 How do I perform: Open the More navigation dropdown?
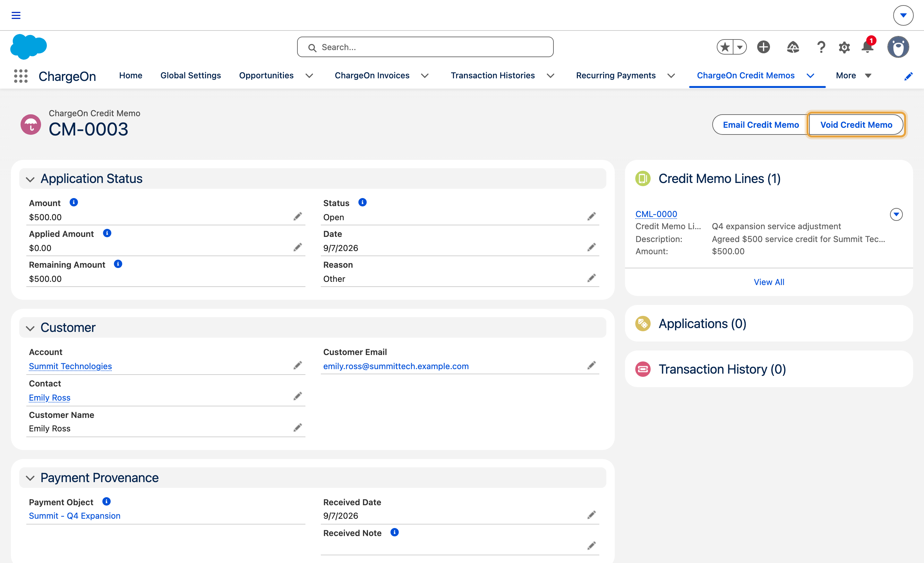(853, 76)
